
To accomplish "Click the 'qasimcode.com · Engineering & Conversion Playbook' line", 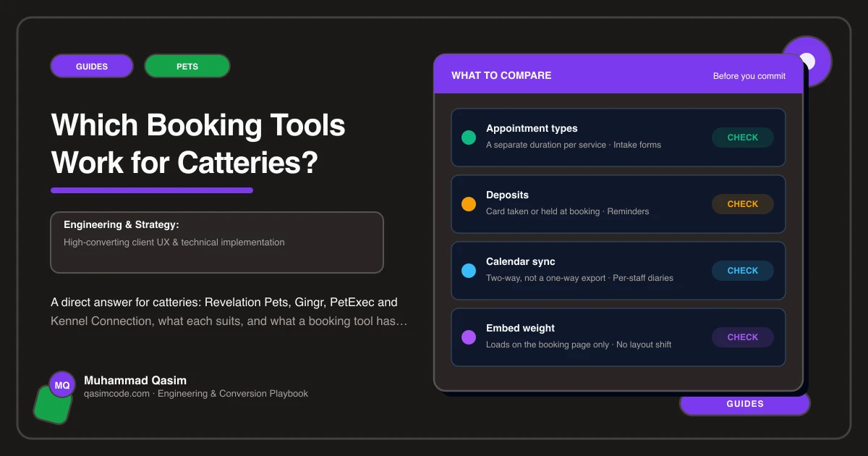I will (x=196, y=394).
